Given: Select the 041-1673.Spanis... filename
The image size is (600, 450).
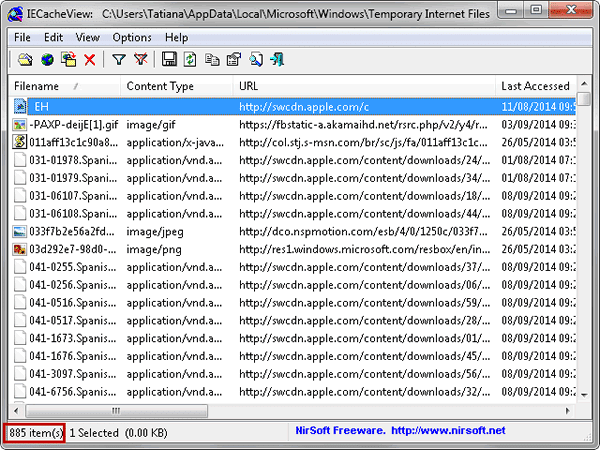Looking at the screenshot, I should pyautogui.click(x=73, y=338).
